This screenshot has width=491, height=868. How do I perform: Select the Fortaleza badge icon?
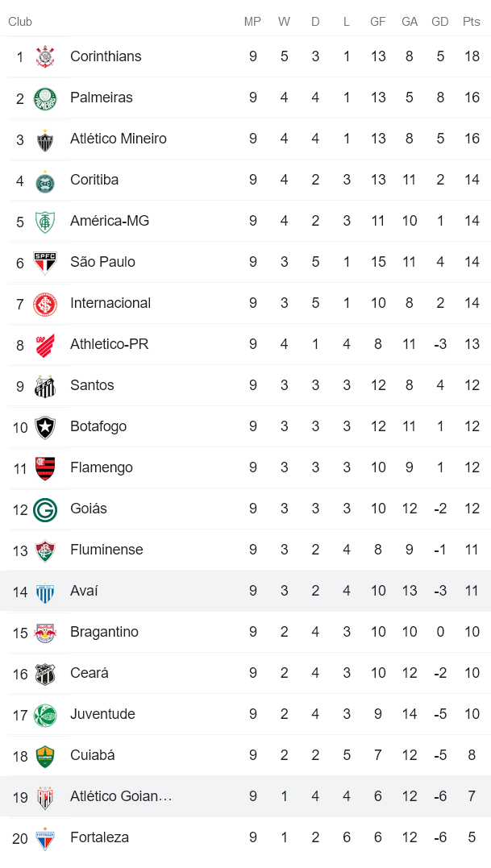46,837
